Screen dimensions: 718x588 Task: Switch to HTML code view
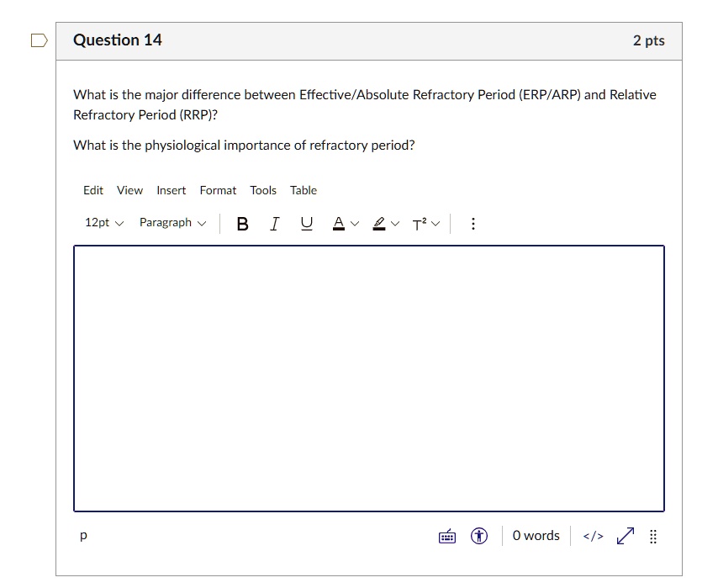(x=593, y=536)
